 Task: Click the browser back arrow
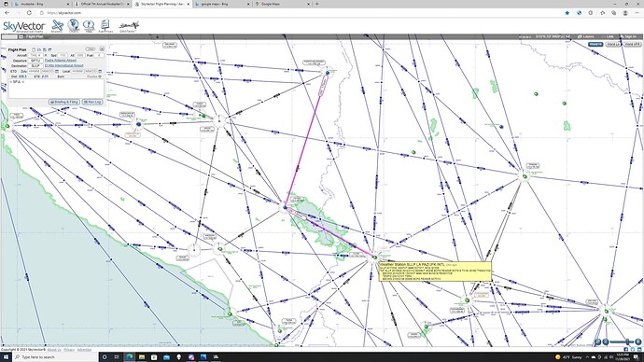tap(7, 13)
